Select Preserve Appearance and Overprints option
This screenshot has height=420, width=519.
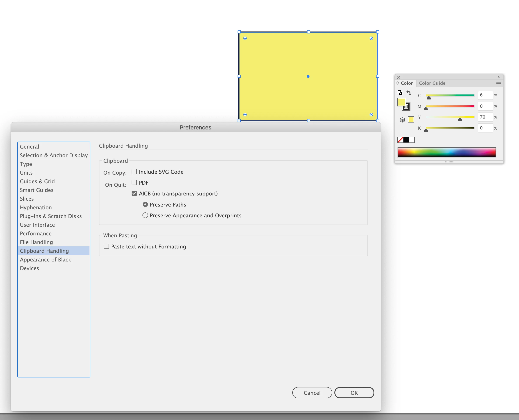click(x=145, y=215)
